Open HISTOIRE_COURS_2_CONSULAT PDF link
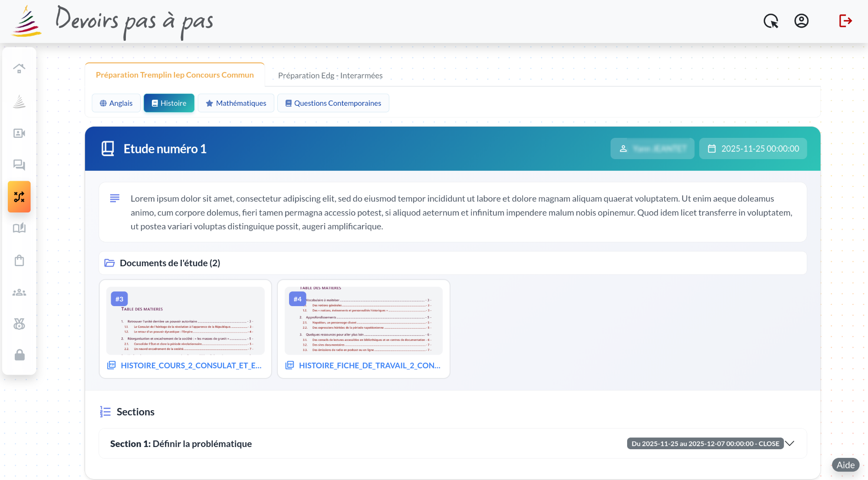Viewport: 868px width, 480px height. 191,366
